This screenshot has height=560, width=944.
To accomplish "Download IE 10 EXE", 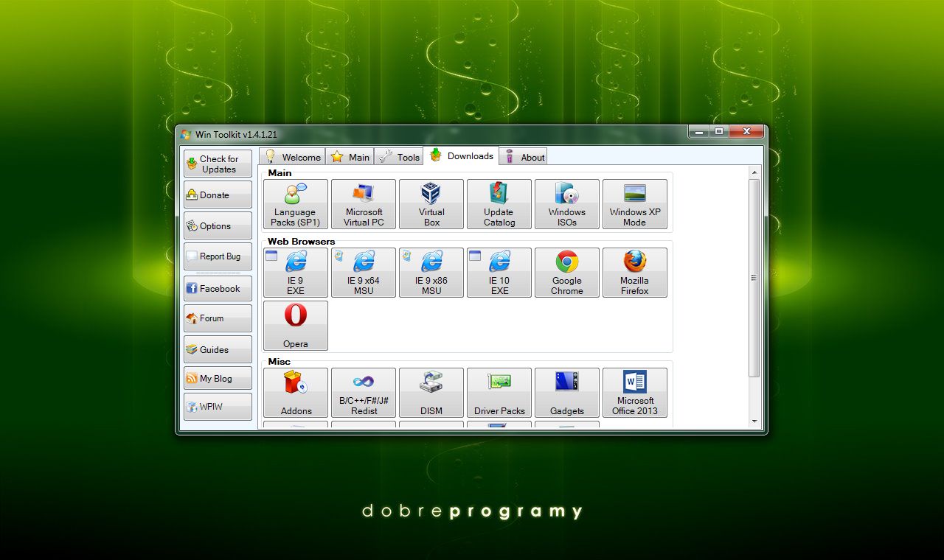I will pyautogui.click(x=499, y=273).
